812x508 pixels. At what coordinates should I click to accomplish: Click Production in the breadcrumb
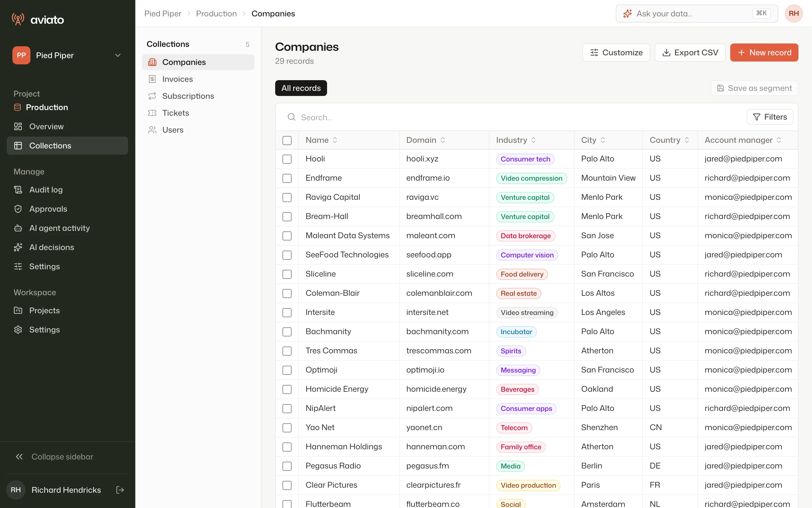click(217, 14)
